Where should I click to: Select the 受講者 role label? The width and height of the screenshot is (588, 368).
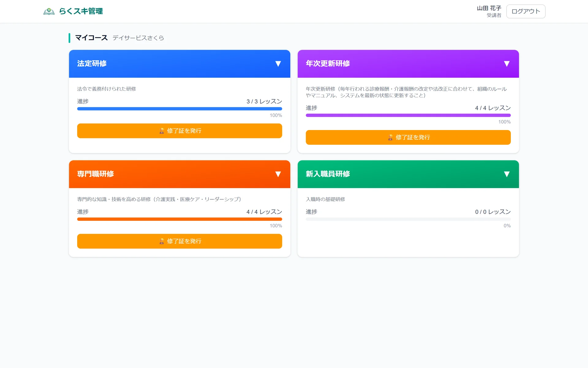click(x=494, y=15)
